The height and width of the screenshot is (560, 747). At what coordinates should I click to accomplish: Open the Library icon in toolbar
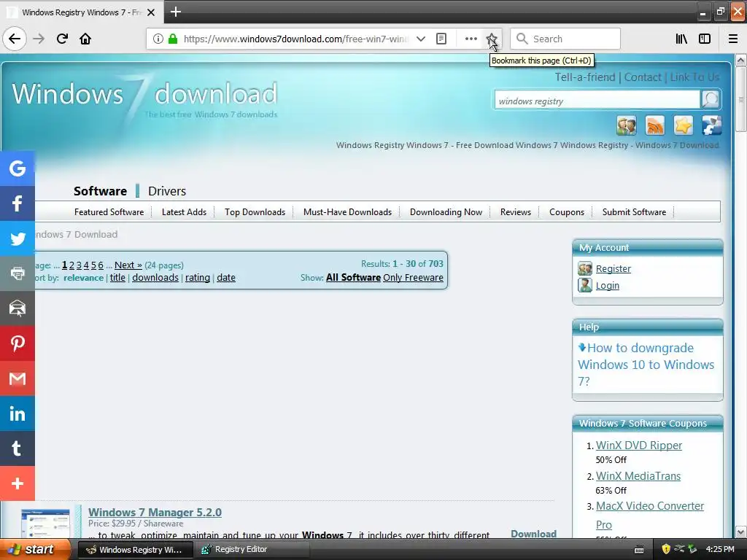click(x=681, y=39)
